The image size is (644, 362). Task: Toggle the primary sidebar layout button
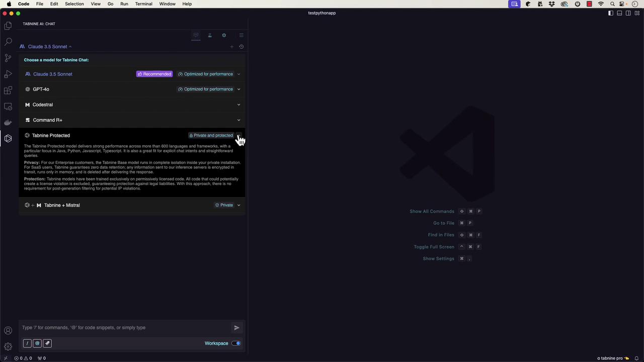tap(611, 13)
